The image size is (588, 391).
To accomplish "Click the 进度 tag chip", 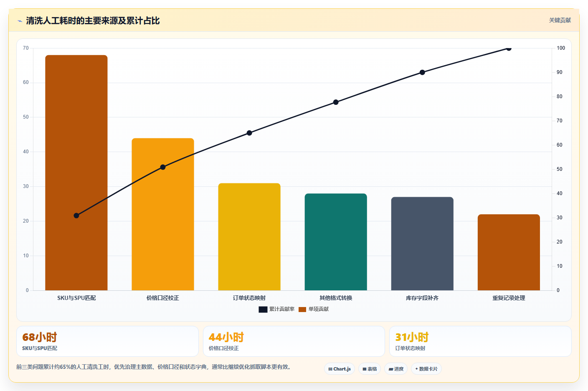I will (x=396, y=369).
